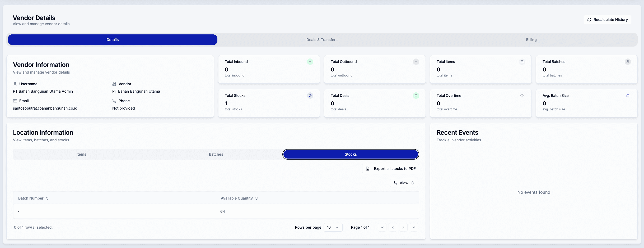
Task: Open the Billing tab
Action: (531, 40)
